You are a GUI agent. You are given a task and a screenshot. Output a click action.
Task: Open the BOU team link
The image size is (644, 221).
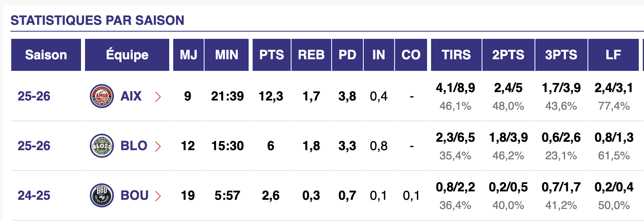tap(134, 195)
